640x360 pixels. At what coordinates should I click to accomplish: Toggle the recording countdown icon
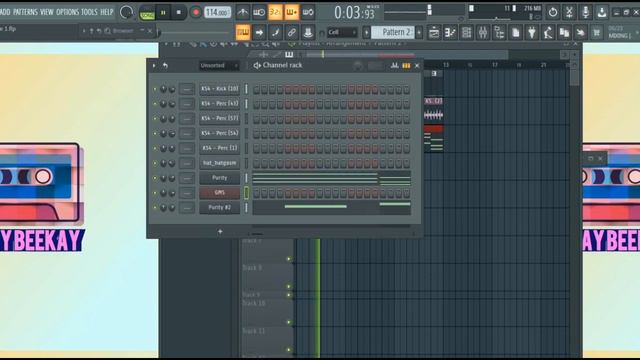[x=275, y=12]
